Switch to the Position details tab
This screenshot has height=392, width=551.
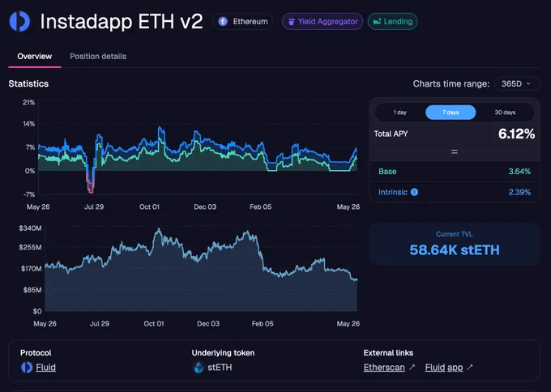pos(98,56)
